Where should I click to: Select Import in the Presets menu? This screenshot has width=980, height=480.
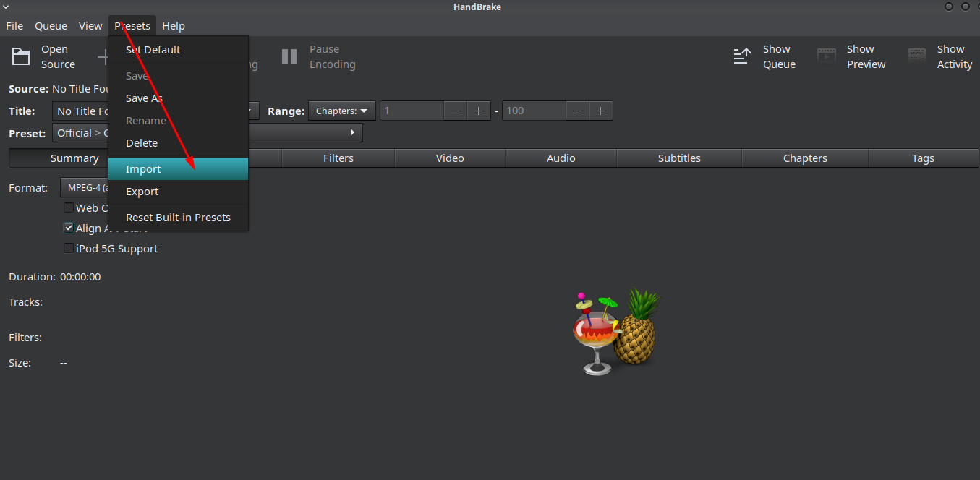[178, 169]
